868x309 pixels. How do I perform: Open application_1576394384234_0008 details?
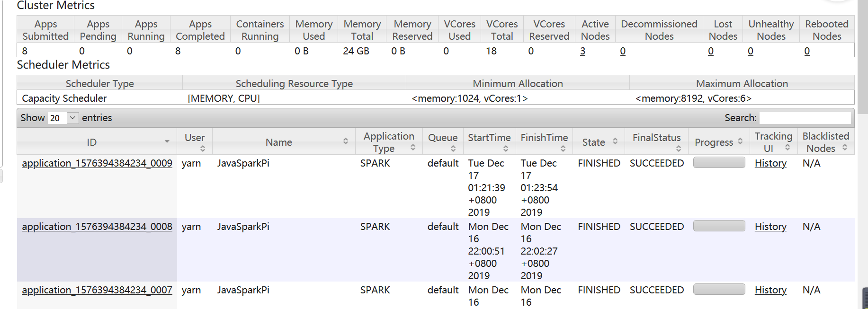97,227
